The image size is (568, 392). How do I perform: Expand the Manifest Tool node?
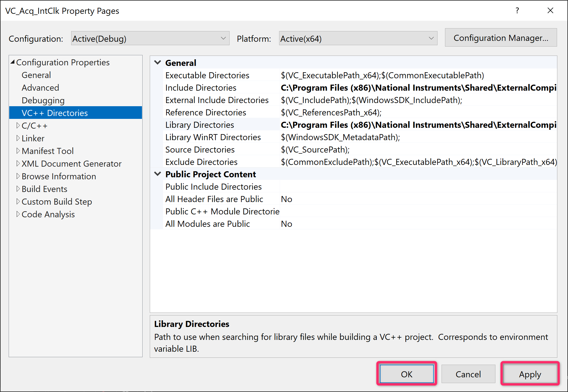click(18, 151)
